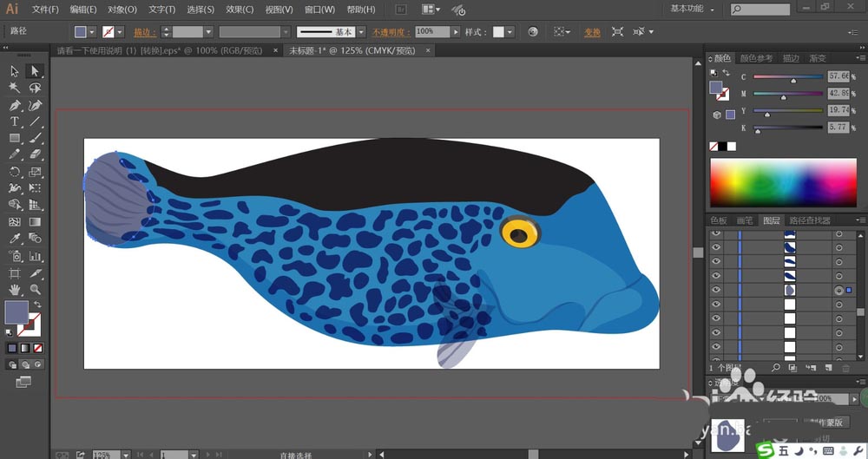Select the Direct Selection tool
Image resolution: width=868 pixels, height=459 pixels.
click(x=36, y=71)
